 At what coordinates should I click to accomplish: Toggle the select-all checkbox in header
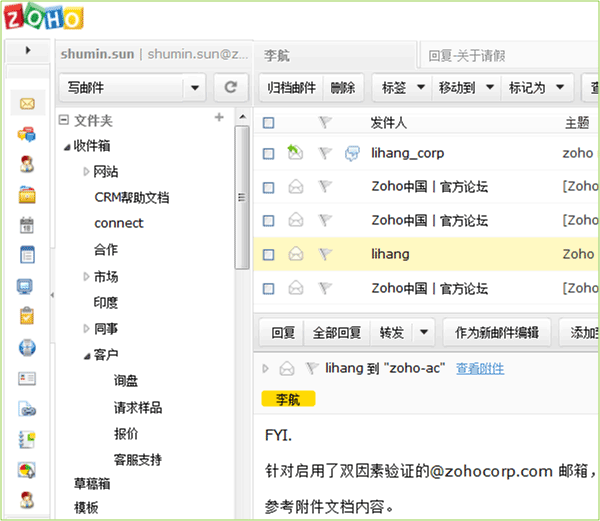(269, 123)
